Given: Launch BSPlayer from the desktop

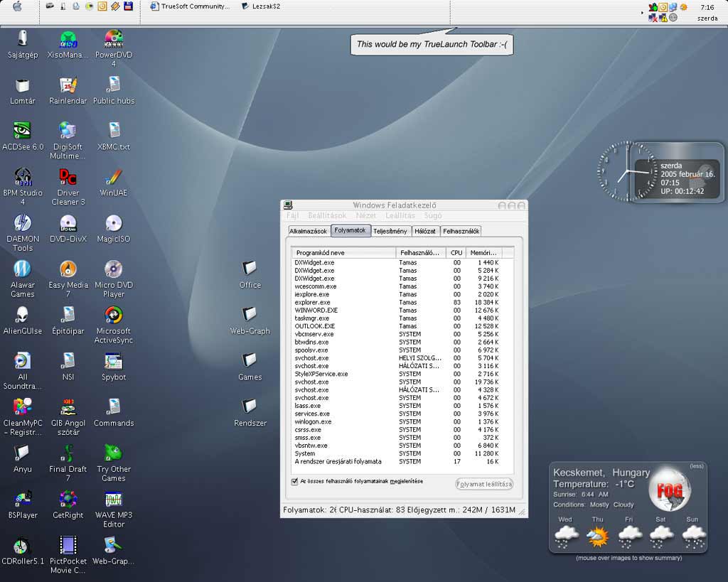Looking at the screenshot, I should (22, 500).
